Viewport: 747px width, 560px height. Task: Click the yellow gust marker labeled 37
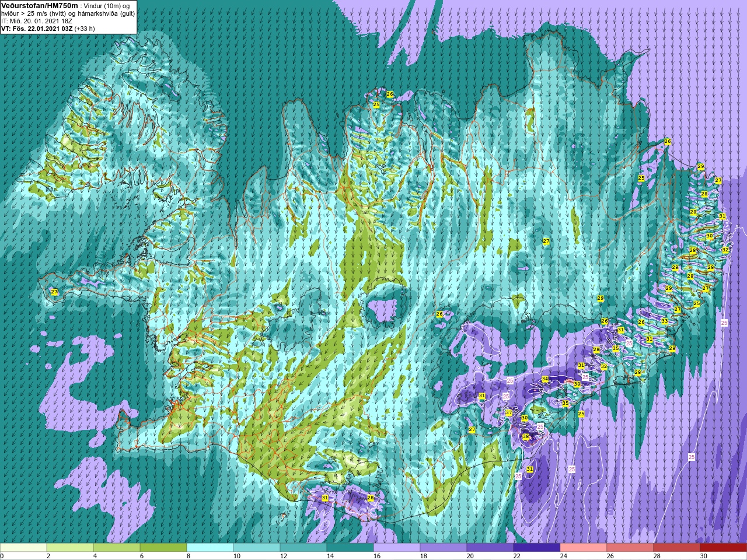[x=509, y=412]
